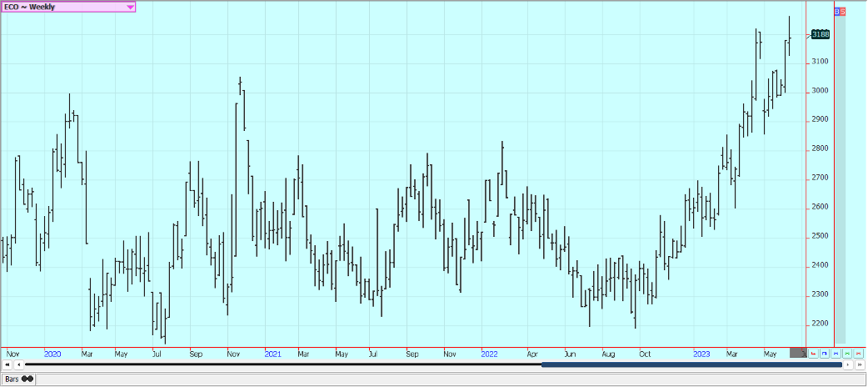Viewport: 868px width, 387px height.
Task: Click the red S sell button
Action: coord(842,12)
